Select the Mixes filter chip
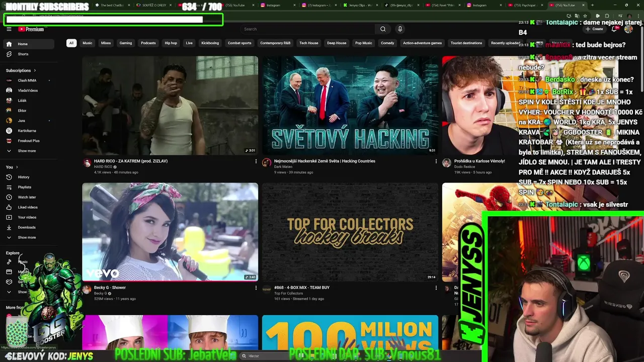The image size is (644, 362). point(106,43)
